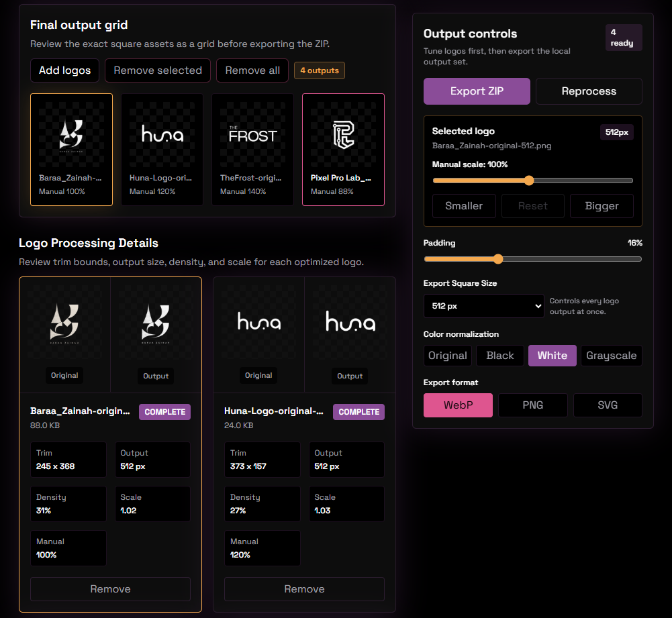Adjust the Manual scale slider handle

pyautogui.click(x=529, y=181)
